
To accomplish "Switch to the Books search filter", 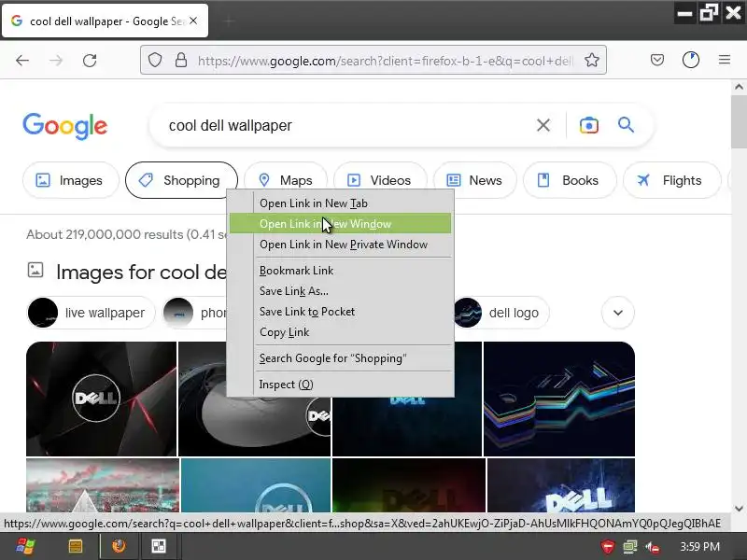I will click(570, 180).
